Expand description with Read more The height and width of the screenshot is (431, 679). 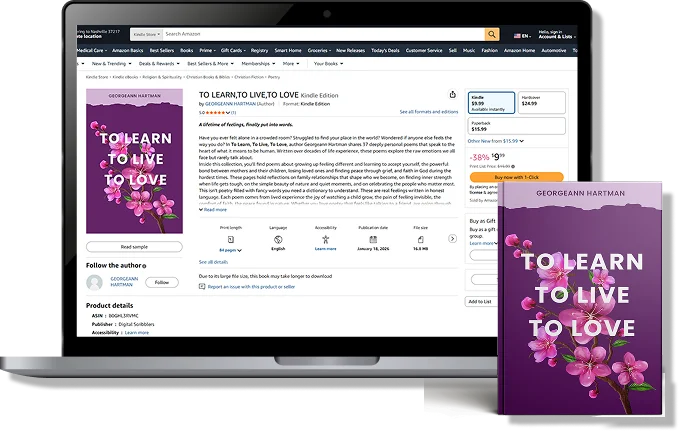213,210
